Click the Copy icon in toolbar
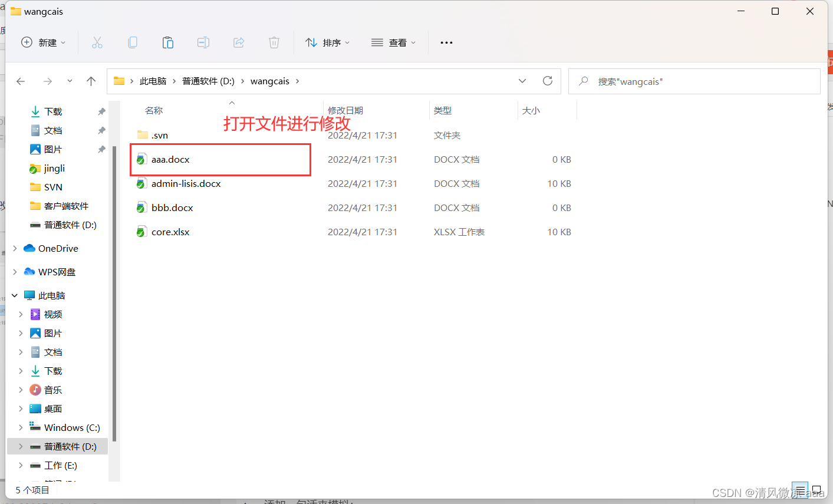Viewport: 833px width, 504px height. click(133, 42)
